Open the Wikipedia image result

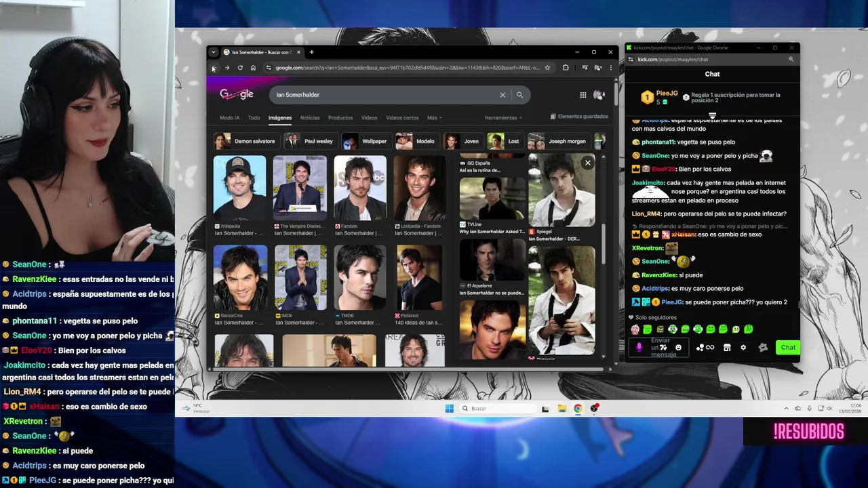click(x=239, y=188)
